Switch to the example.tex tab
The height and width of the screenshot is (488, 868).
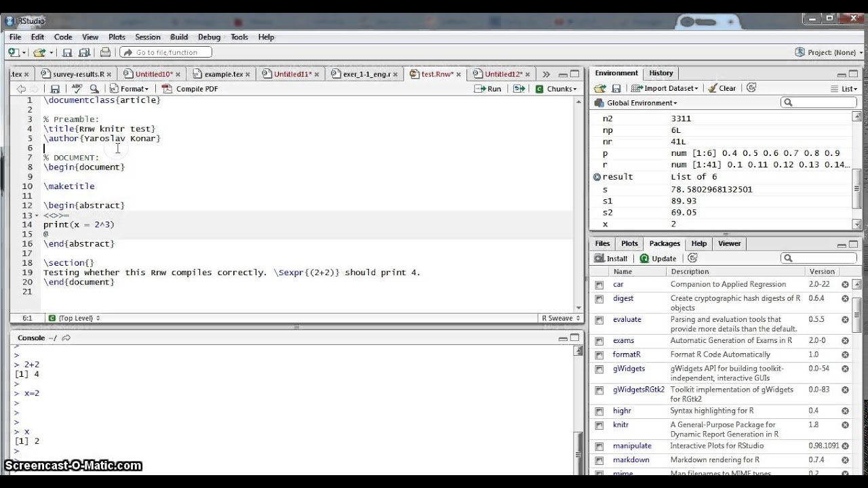[x=223, y=74]
